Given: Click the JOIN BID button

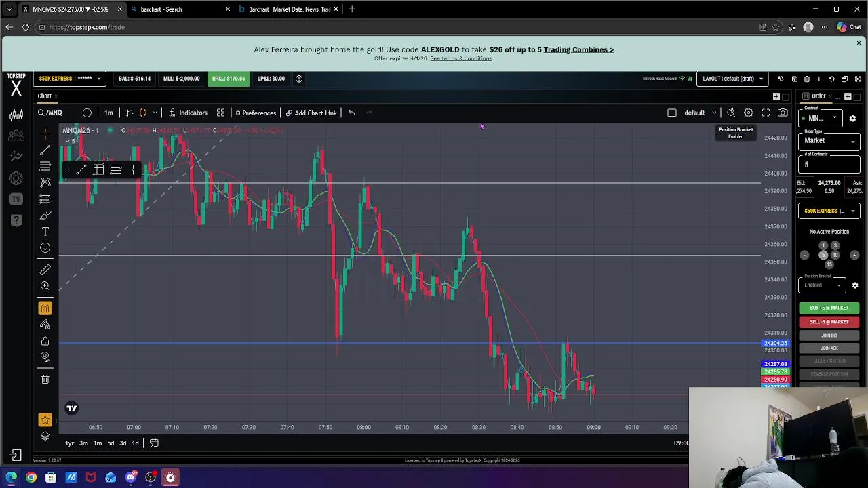Looking at the screenshot, I should (829, 335).
